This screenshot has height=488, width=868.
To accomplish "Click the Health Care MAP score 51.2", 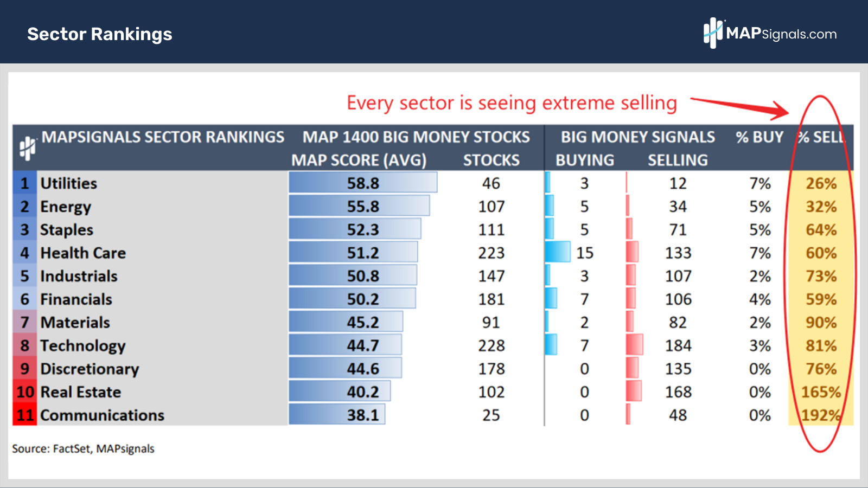I will [363, 253].
